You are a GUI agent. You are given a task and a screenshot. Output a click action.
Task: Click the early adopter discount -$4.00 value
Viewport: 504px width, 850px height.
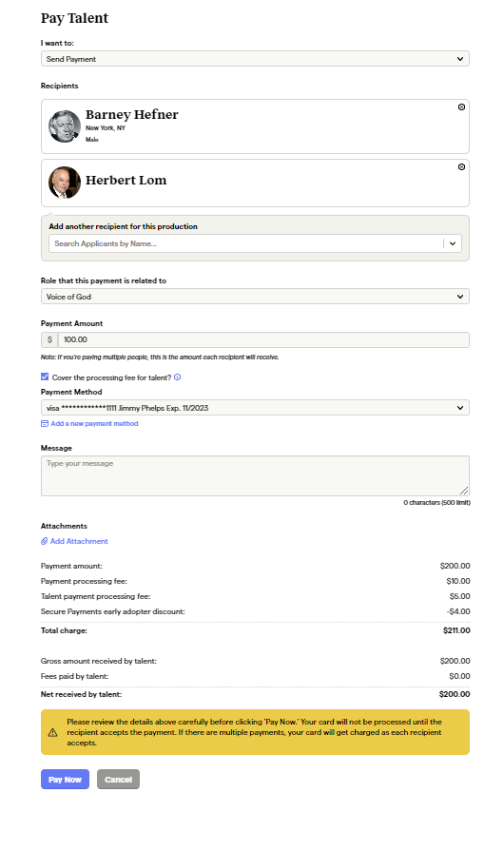pos(458,611)
